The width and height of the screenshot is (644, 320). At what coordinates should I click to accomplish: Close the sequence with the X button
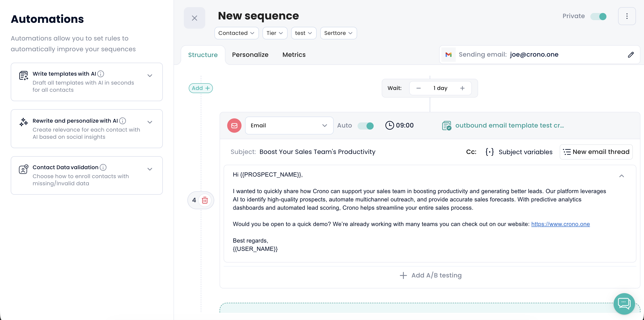(194, 18)
